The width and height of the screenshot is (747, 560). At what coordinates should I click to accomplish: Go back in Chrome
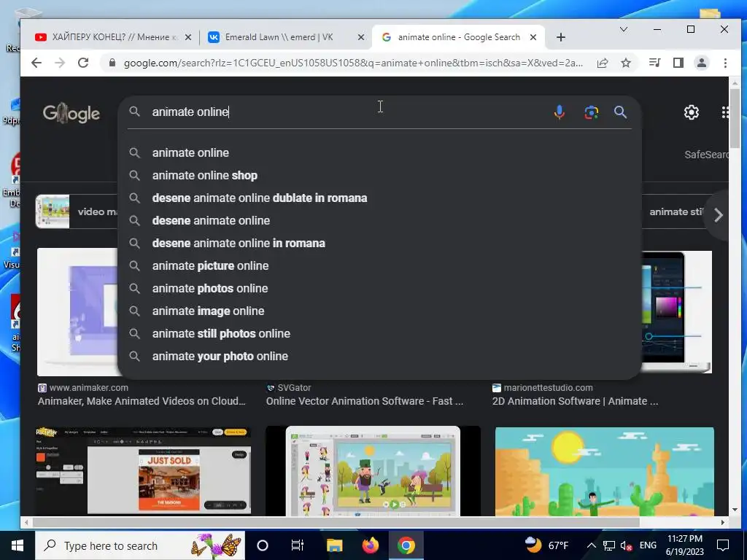(36, 63)
